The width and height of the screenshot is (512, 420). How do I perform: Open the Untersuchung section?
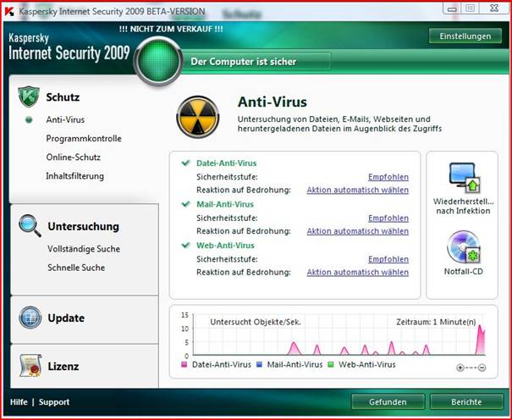pos(83,226)
